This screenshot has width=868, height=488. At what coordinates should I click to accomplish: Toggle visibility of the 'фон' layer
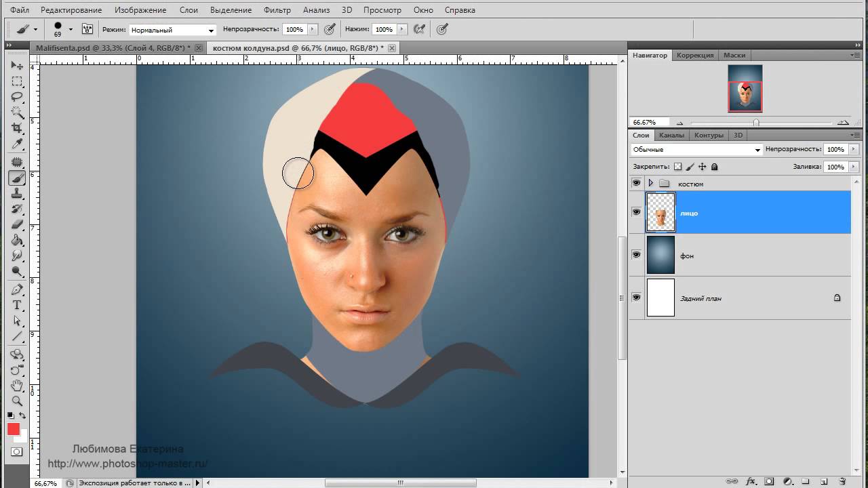click(636, 255)
